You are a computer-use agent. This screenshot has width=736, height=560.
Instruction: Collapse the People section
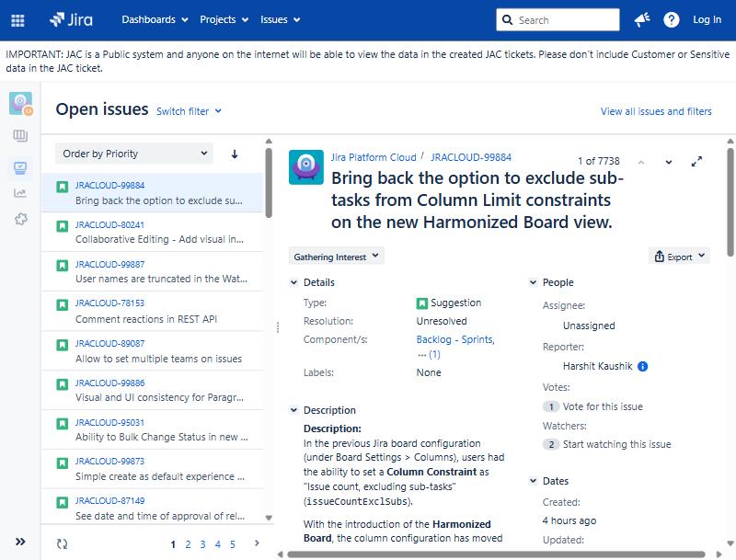click(533, 283)
